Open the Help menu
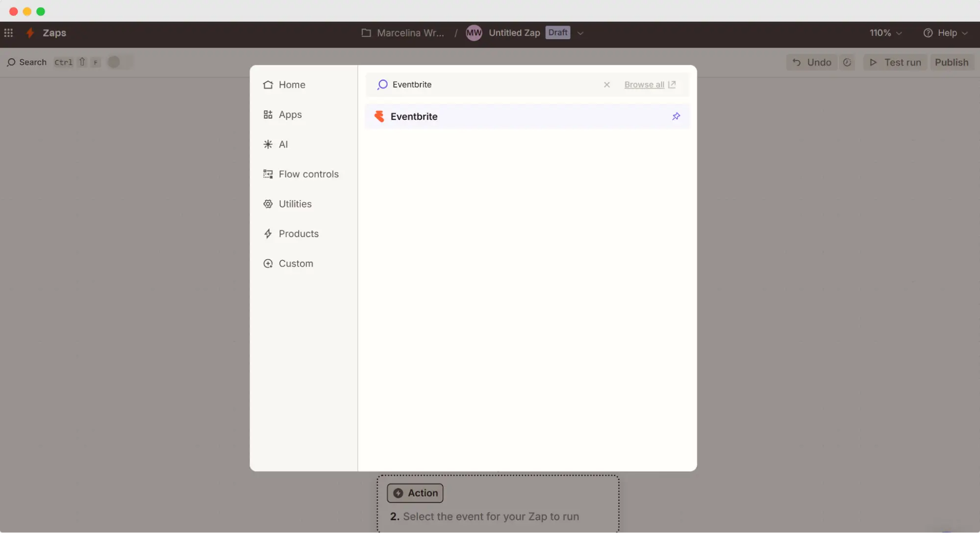 945,33
